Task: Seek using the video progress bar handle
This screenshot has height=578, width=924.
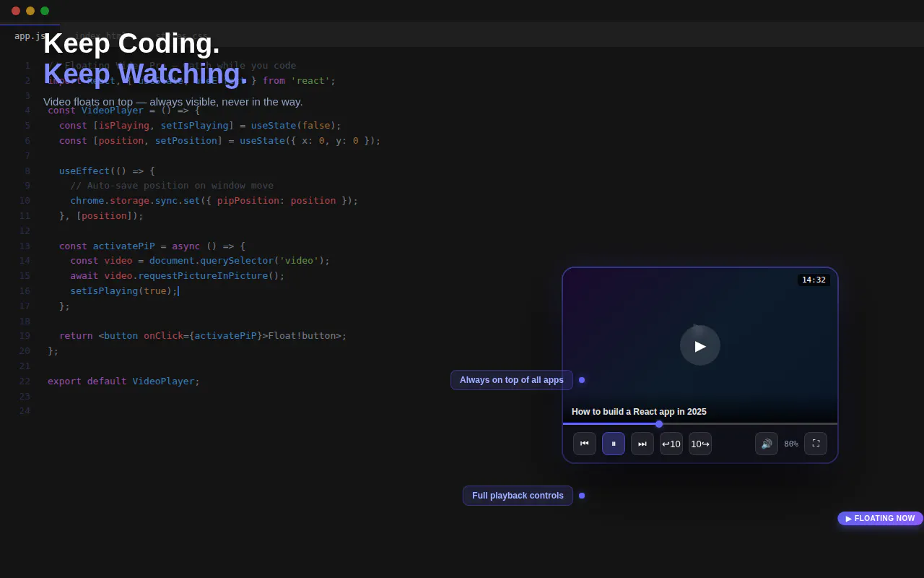Action: coord(659,424)
